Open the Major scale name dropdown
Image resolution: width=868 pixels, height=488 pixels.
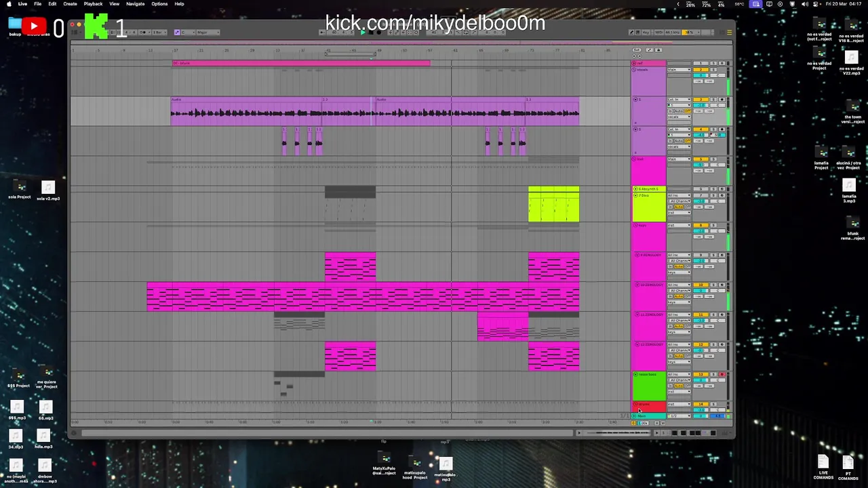[207, 32]
